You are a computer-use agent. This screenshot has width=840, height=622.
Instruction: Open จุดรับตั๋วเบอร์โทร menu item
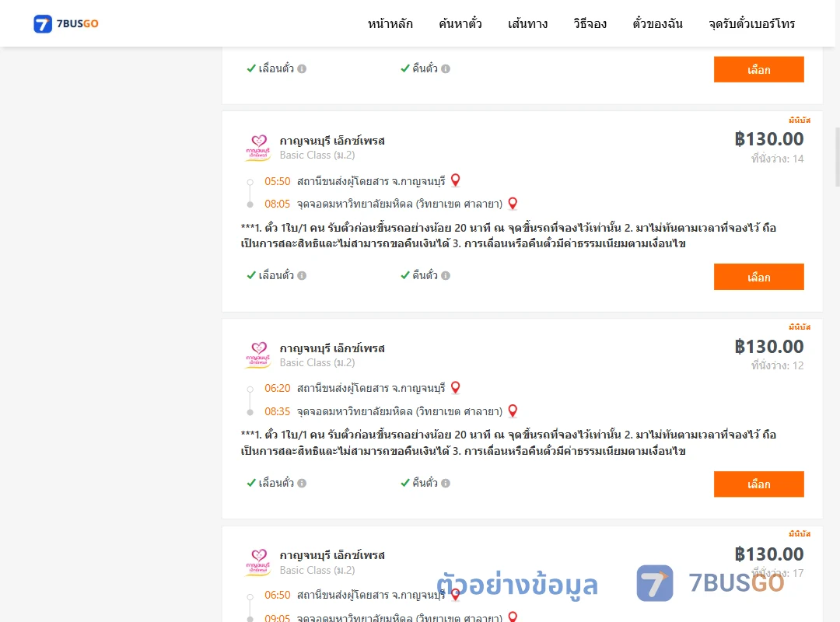(751, 23)
